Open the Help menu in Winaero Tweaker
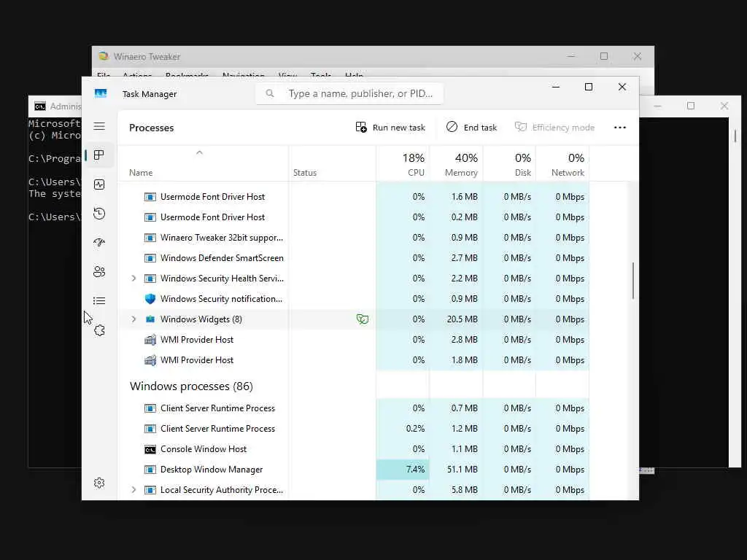 click(354, 75)
